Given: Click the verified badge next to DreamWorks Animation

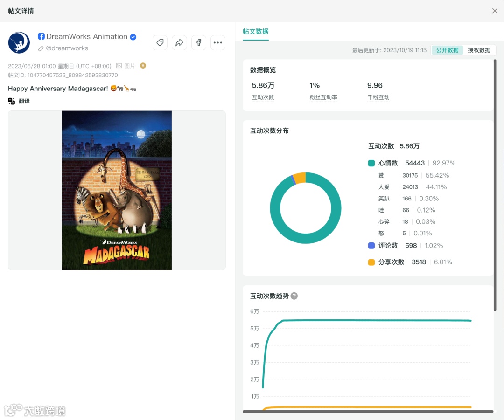Looking at the screenshot, I should [x=133, y=37].
